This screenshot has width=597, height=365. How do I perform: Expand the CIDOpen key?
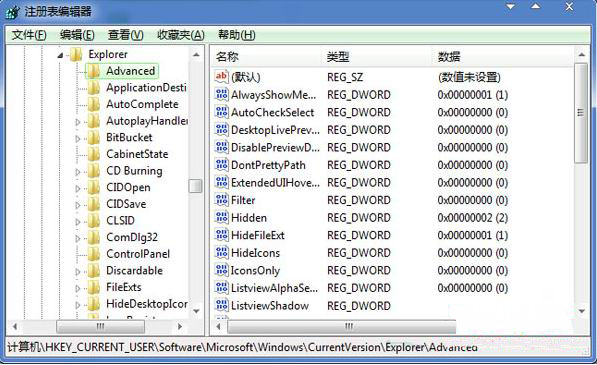tap(78, 188)
